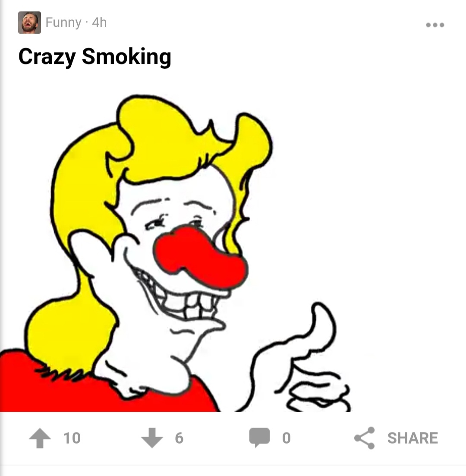This screenshot has height=476, width=466.
Task: Click the clown's big red nose
Action: [x=200, y=258]
